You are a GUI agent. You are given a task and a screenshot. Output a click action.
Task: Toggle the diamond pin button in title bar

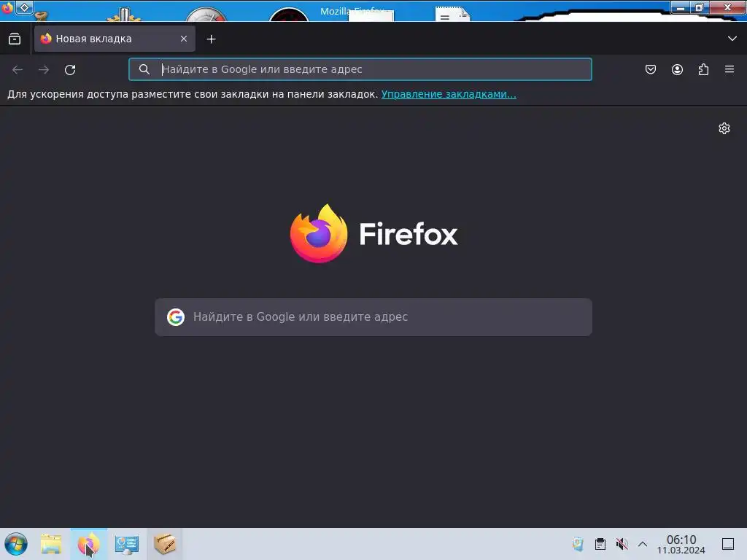[24, 7]
